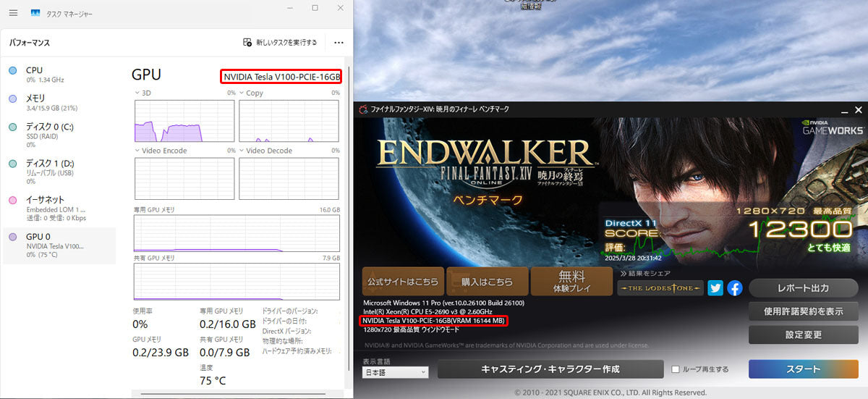
Task: Click The Lodestone share button
Action: [660, 287]
